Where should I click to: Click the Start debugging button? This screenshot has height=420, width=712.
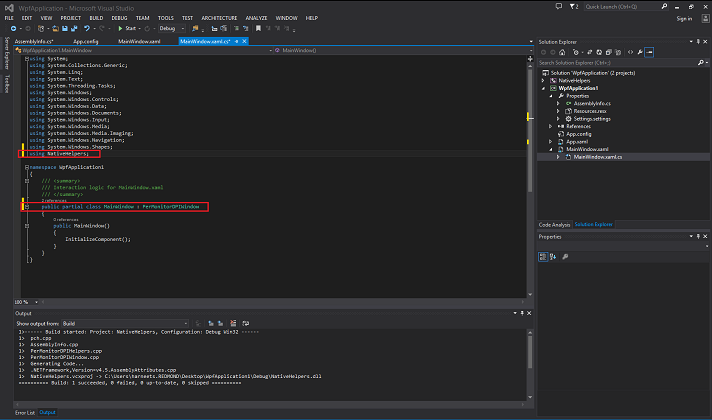(x=128, y=29)
